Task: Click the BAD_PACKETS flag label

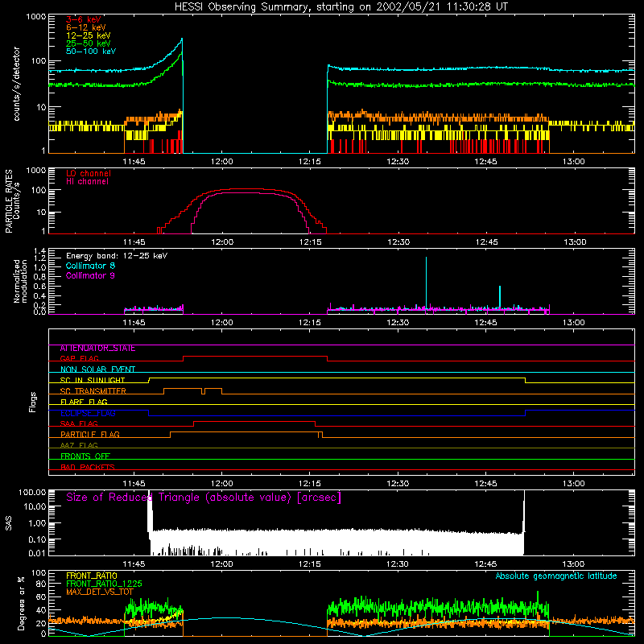Action: [x=88, y=468]
